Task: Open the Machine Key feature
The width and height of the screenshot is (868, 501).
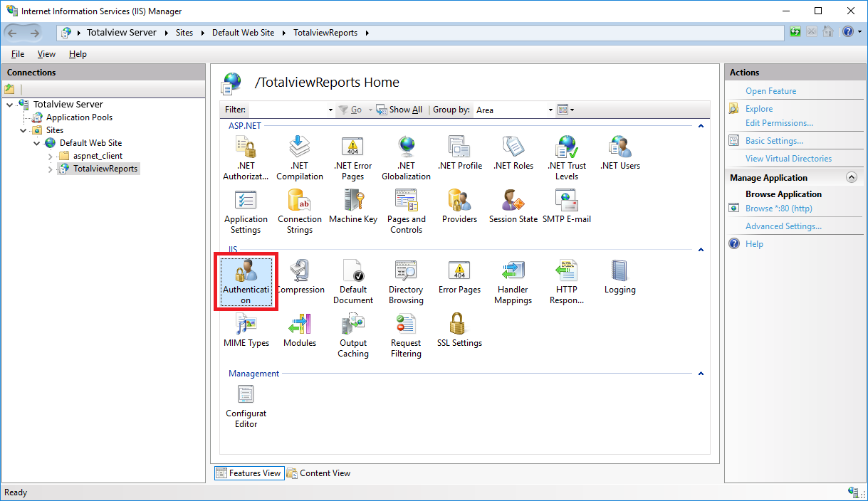Action: click(353, 206)
